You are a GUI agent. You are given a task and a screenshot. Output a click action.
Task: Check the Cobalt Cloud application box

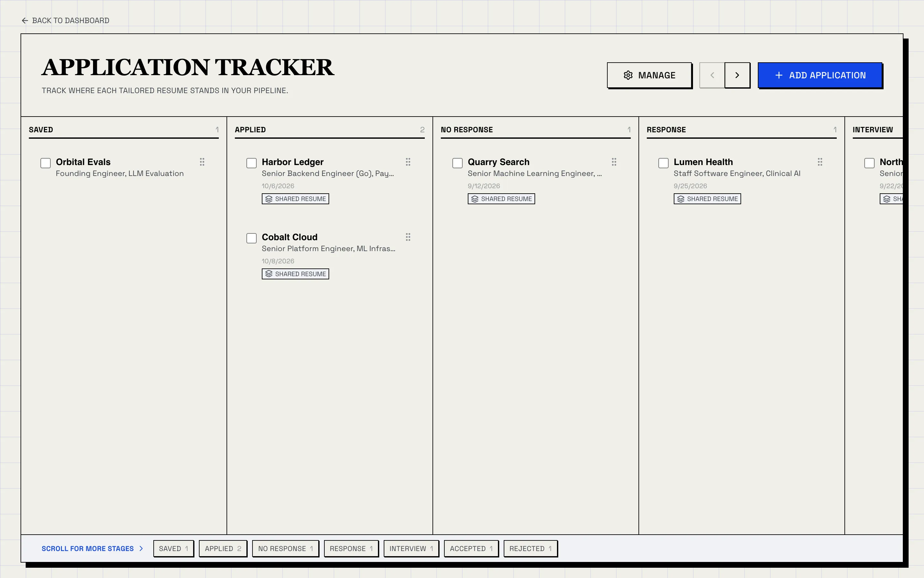[251, 238]
